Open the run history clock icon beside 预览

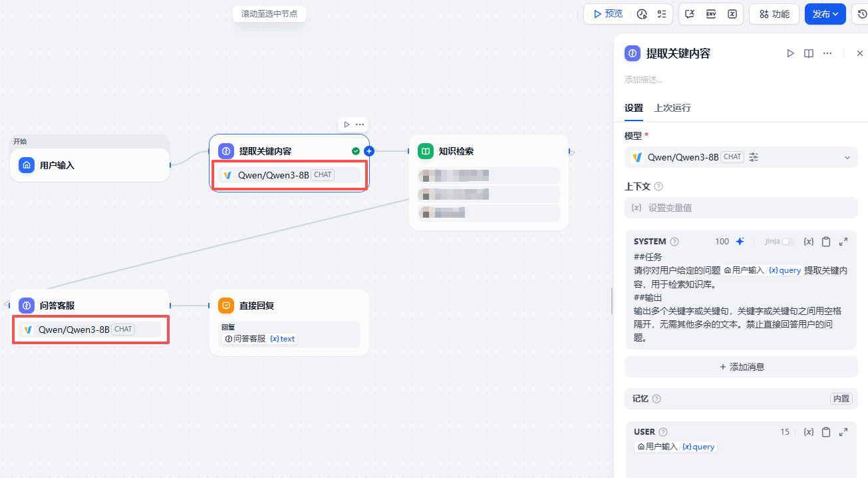642,14
